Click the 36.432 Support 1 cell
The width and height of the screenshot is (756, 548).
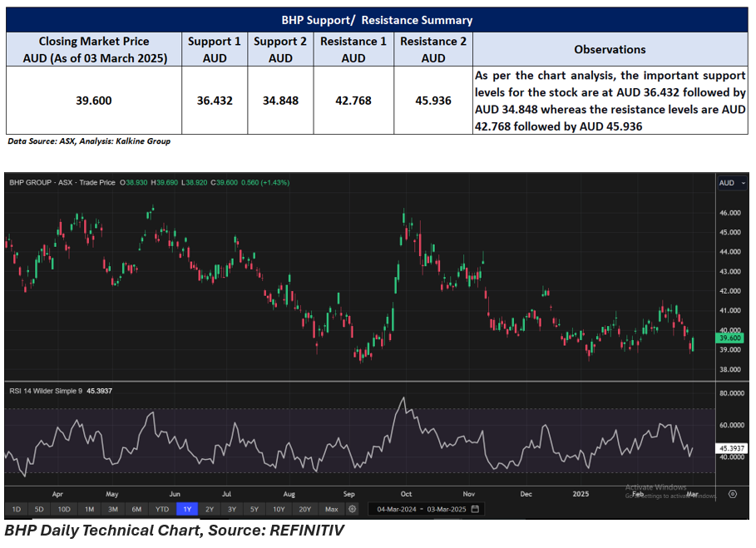215,101
